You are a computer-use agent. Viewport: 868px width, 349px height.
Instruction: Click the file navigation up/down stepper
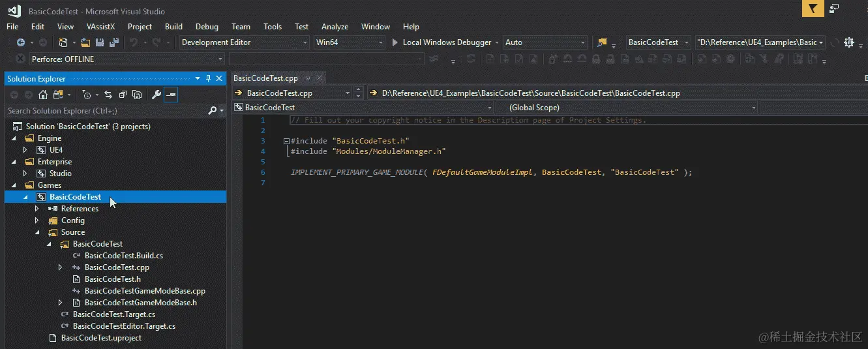click(359, 93)
